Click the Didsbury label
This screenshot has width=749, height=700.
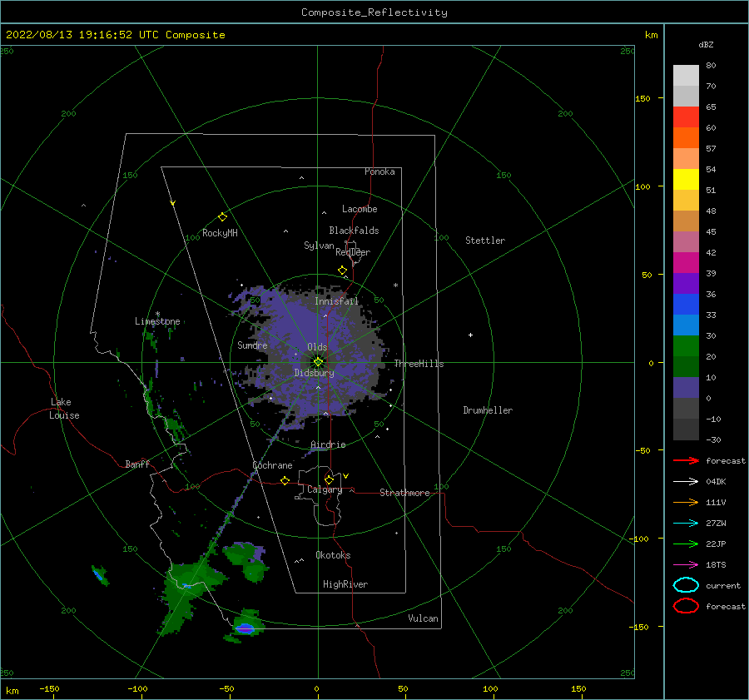pos(315,373)
